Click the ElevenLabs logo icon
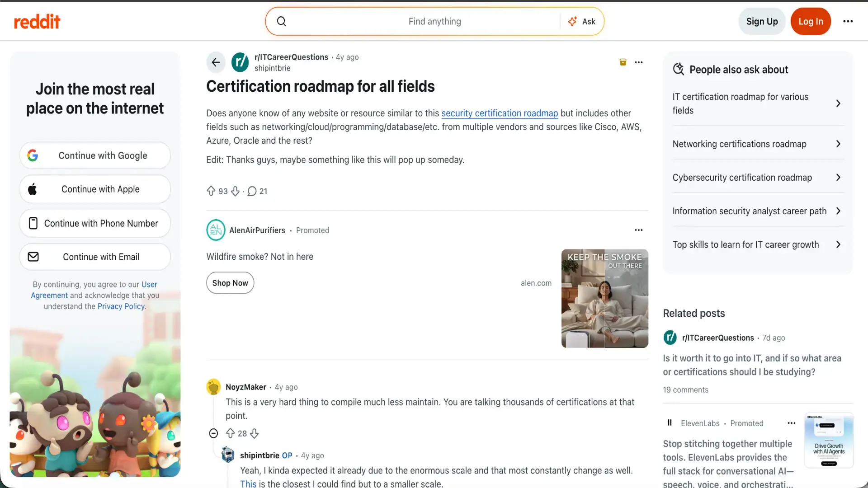 tap(670, 423)
